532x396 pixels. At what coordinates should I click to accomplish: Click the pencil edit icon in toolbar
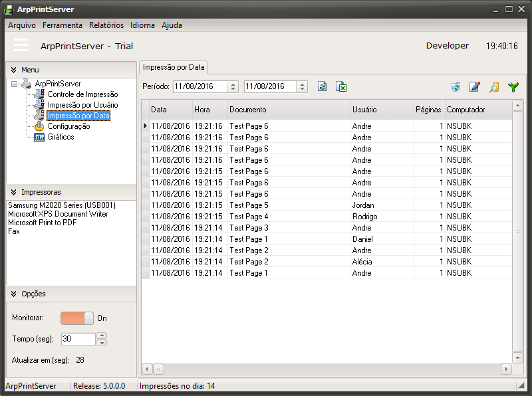(474, 86)
